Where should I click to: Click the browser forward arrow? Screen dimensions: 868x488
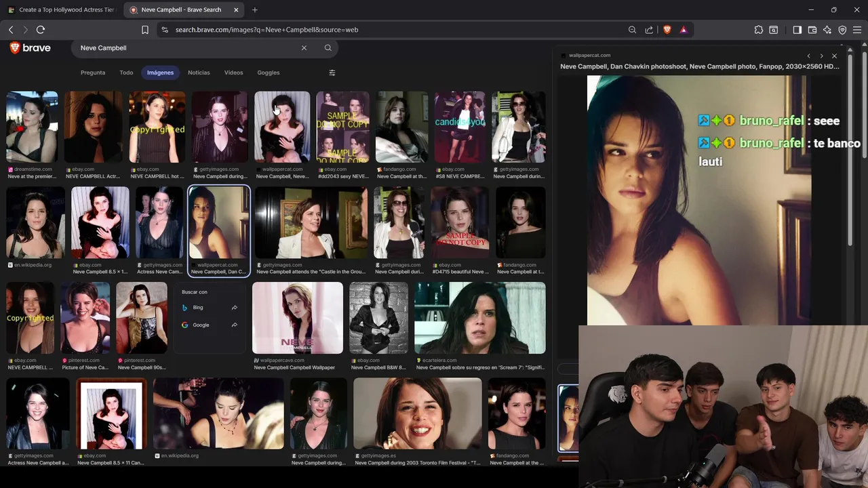(x=26, y=30)
